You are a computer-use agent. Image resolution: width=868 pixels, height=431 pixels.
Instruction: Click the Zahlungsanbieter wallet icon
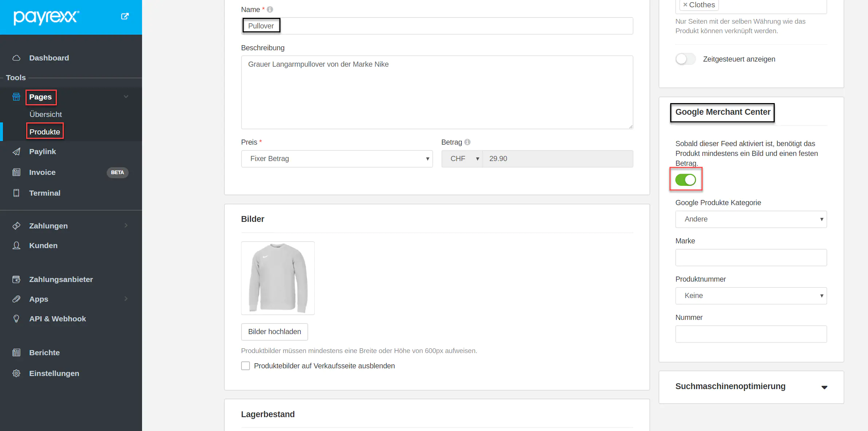(16, 279)
